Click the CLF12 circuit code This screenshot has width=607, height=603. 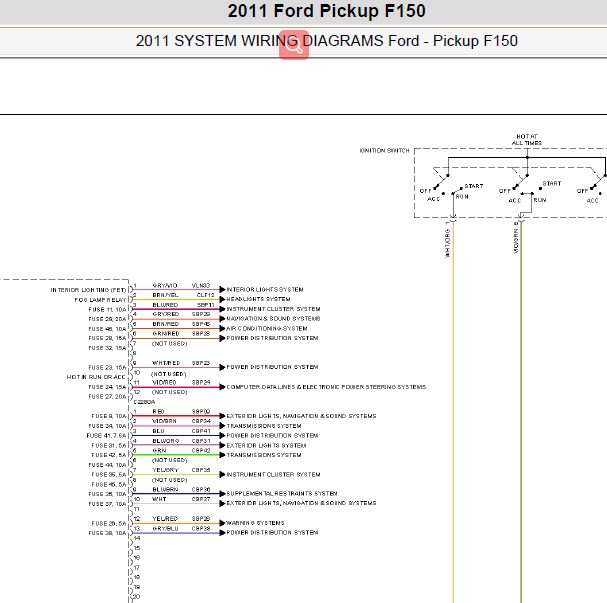205,295
